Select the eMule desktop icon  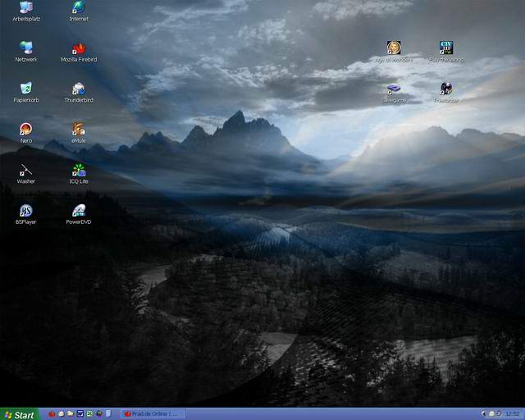click(x=79, y=129)
